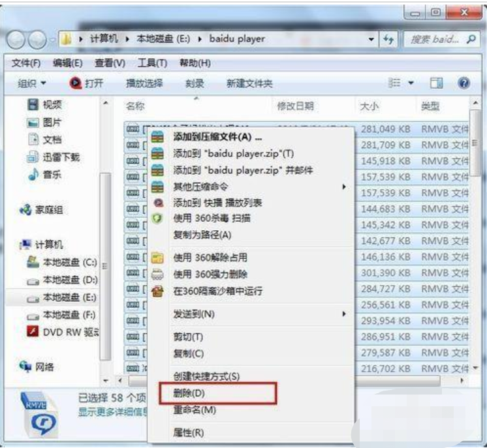This screenshot has width=487, height=448.
Task: Click the help question mark icon
Action: point(463,83)
